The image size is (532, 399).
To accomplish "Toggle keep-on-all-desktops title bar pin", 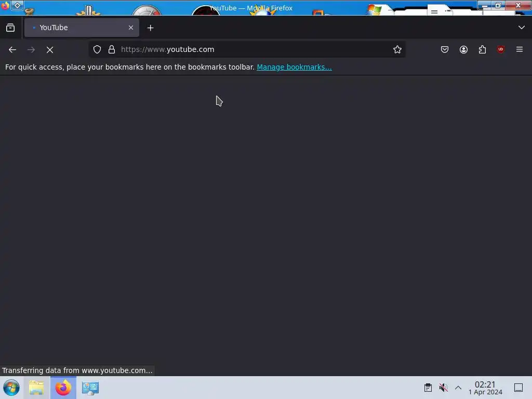I will pyautogui.click(x=17, y=5).
